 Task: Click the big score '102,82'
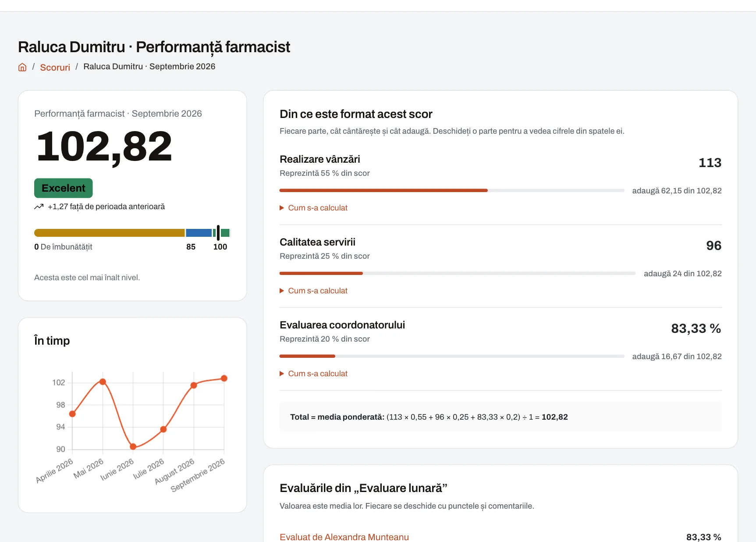[104, 147]
